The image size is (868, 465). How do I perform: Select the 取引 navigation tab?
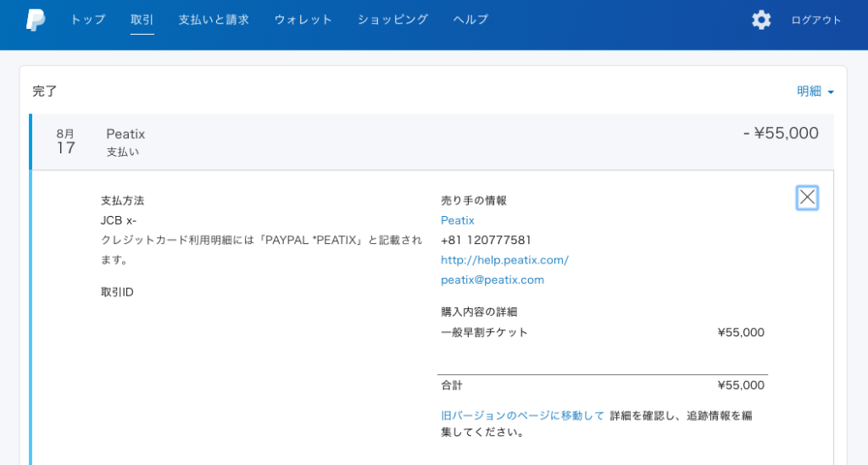click(x=142, y=20)
